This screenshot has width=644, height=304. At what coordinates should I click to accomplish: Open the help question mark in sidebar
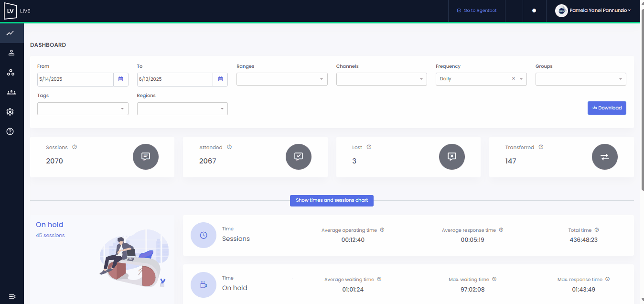point(10,131)
